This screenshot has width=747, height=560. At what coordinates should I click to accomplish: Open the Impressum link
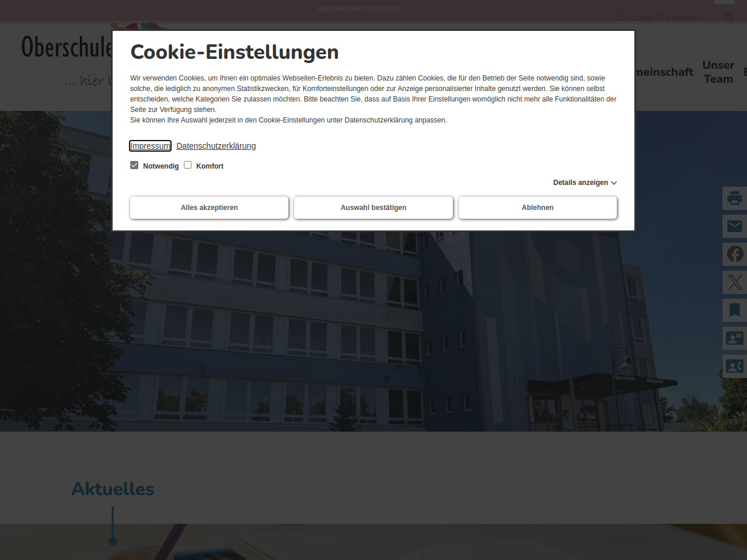click(150, 146)
